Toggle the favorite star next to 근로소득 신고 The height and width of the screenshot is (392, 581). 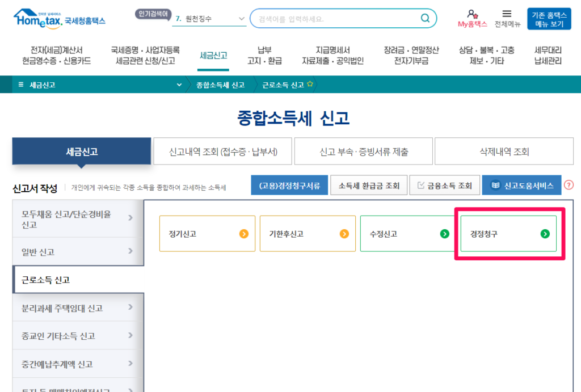click(x=308, y=84)
